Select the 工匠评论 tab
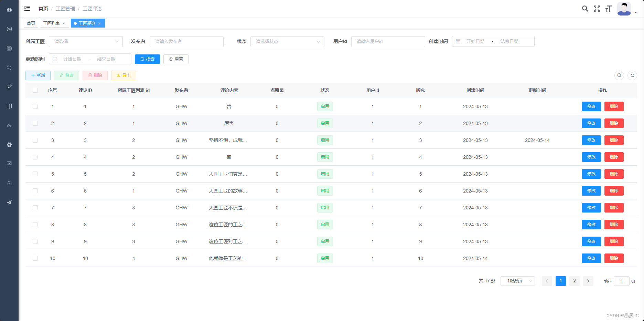The image size is (644, 321). pos(87,23)
